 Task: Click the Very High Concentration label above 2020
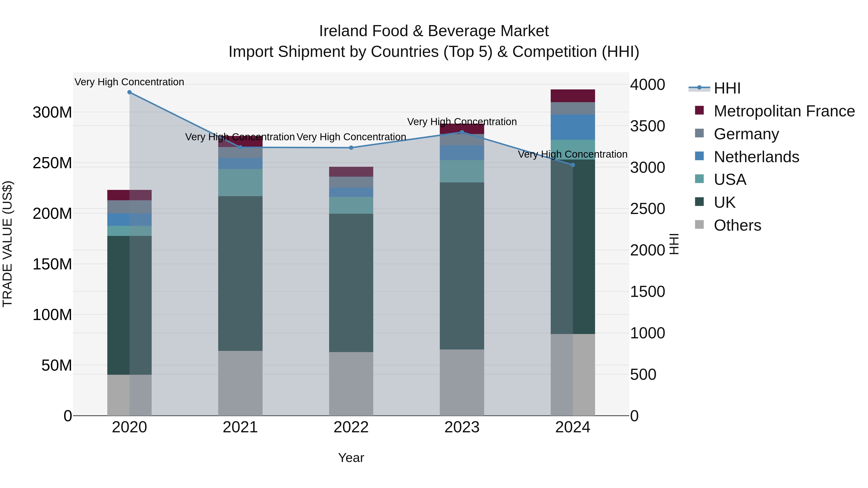click(129, 82)
